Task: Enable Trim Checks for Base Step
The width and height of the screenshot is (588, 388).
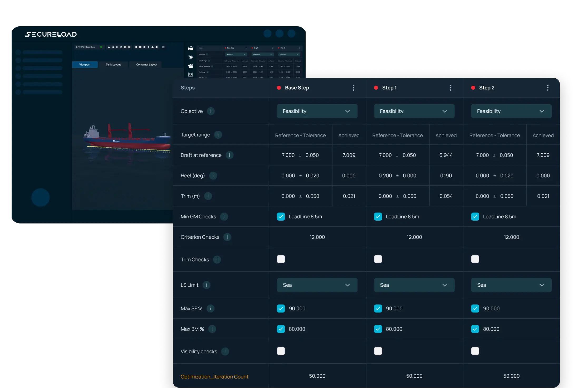Action: pyautogui.click(x=281, y=259)
